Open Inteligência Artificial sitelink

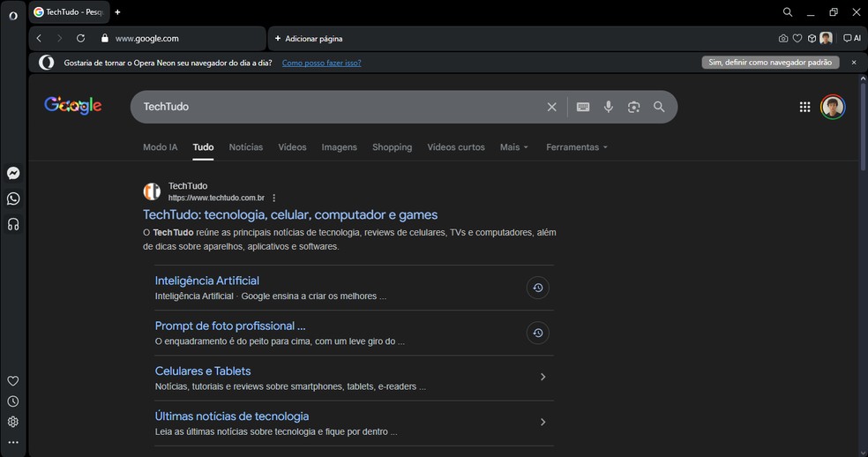[x=207, y=281]
